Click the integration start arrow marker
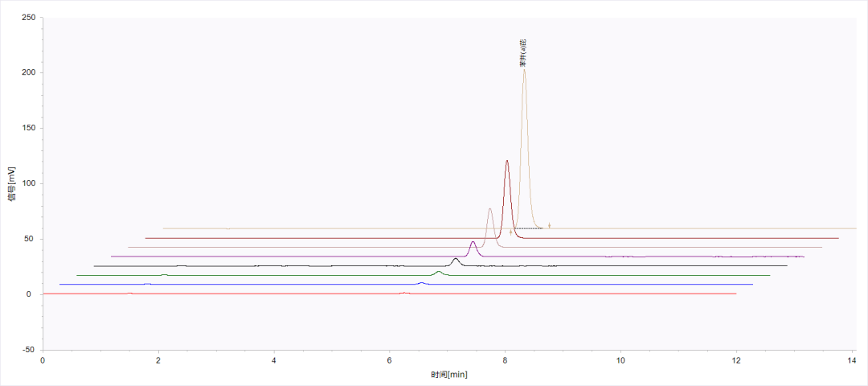Image resolution: width=868 pixels, height=386 pixels. pyautogui.click(x=510, y=232)
